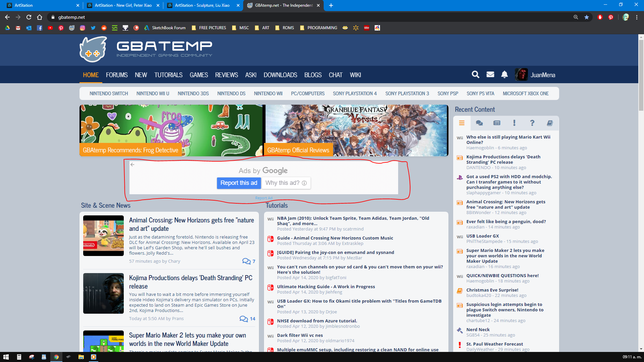Open WIKI in main navigation
Viewport: 644px width, 362px height.
tap(355, 75)
